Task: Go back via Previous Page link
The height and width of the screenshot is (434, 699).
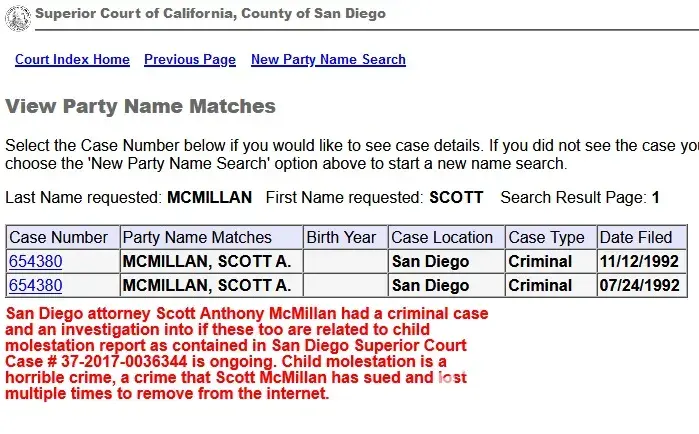Action: tap(190, 60)
